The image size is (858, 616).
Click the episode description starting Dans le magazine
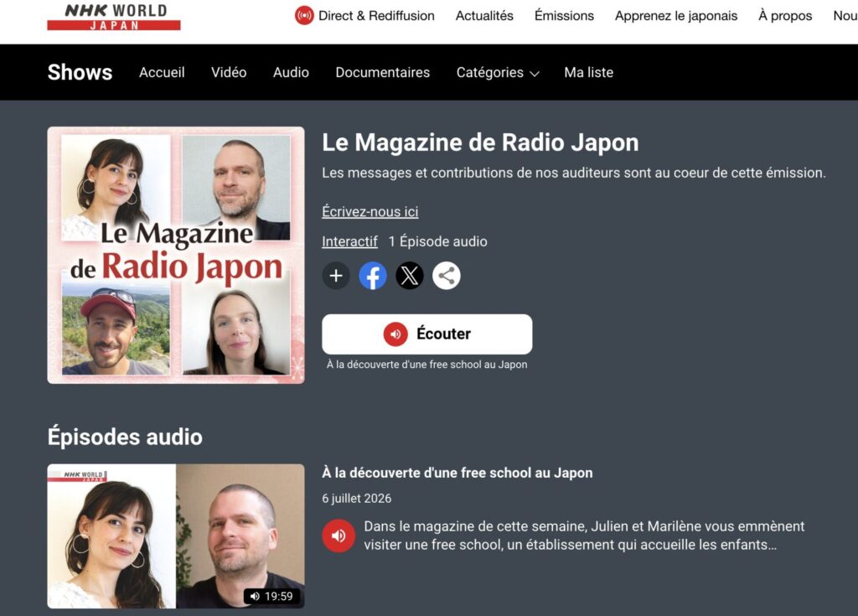(584, 536)
